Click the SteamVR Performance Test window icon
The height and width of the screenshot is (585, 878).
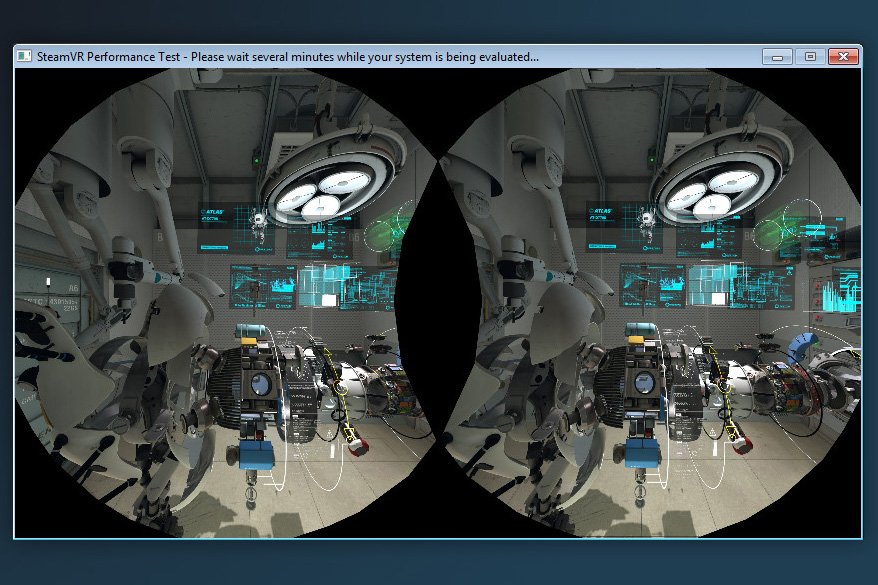(x=24, y=56)
